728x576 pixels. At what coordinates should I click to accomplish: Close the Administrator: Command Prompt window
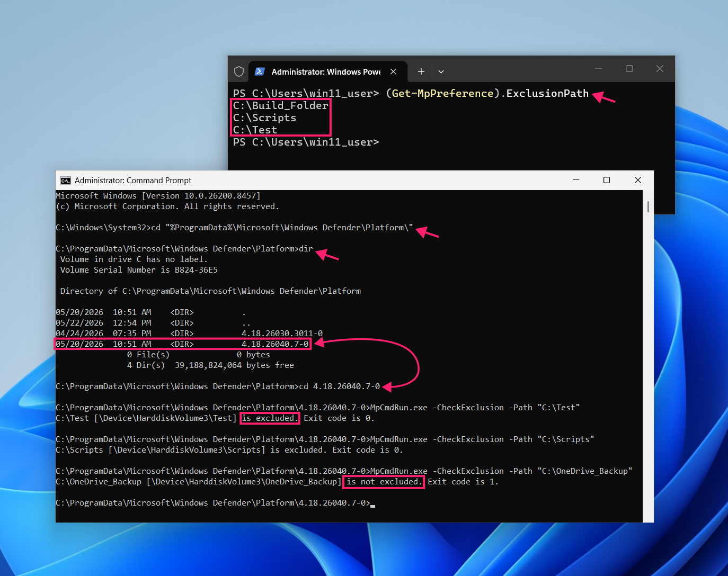tap(638, 180)
